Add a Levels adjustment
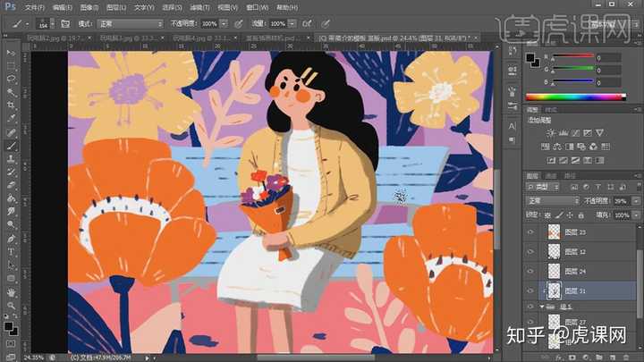This screenshot has height=362, width=644. [563, 132]
